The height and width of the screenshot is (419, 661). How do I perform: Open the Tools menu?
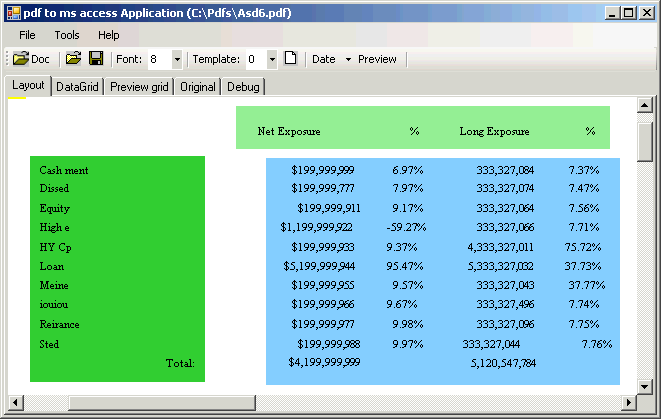(67, 35)
